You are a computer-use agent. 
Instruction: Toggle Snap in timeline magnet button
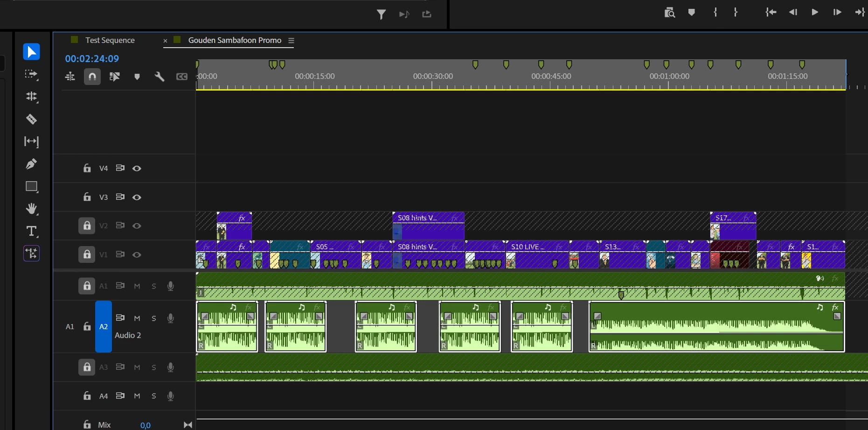[x=92, y=77]
